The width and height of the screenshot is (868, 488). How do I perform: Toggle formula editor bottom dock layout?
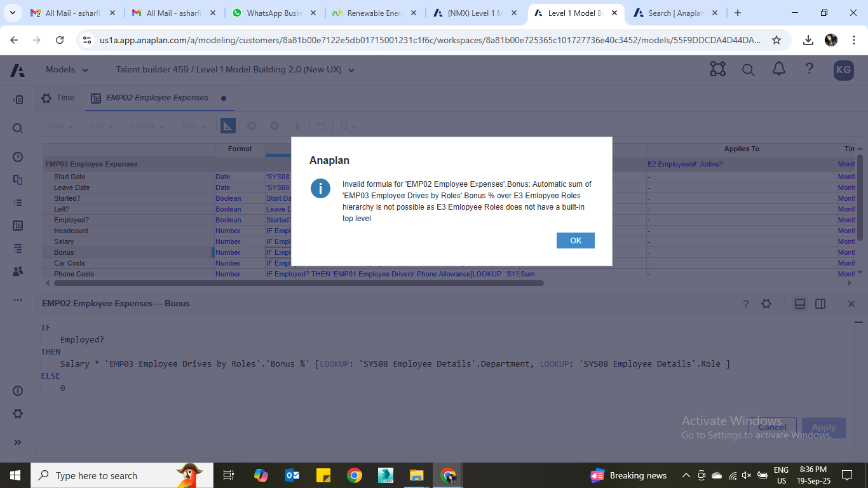[x=800, y=304]
